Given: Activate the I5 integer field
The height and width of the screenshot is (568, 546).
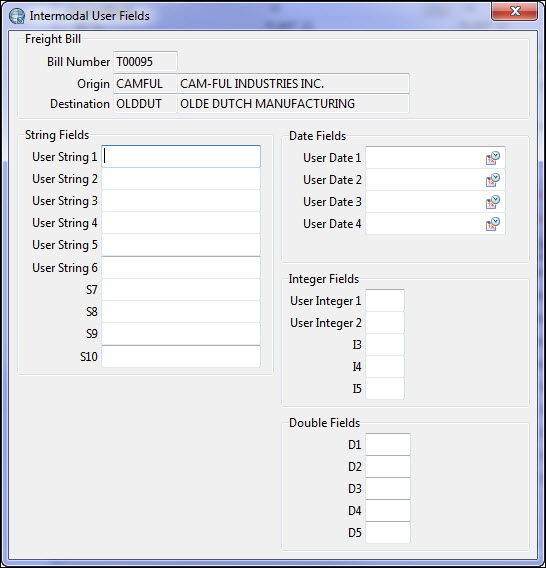Looking at the screenshot, I should tap(385, 389).
